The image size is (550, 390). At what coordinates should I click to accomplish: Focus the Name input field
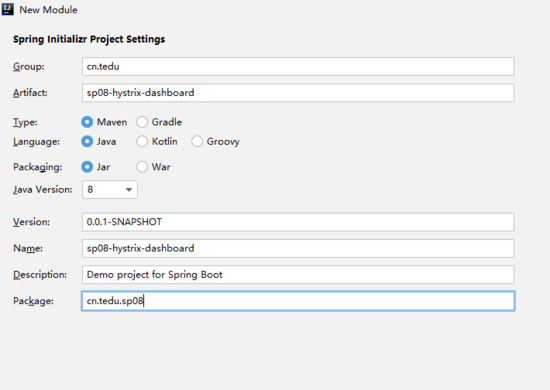pyautogui.click(x=298, y=248)
